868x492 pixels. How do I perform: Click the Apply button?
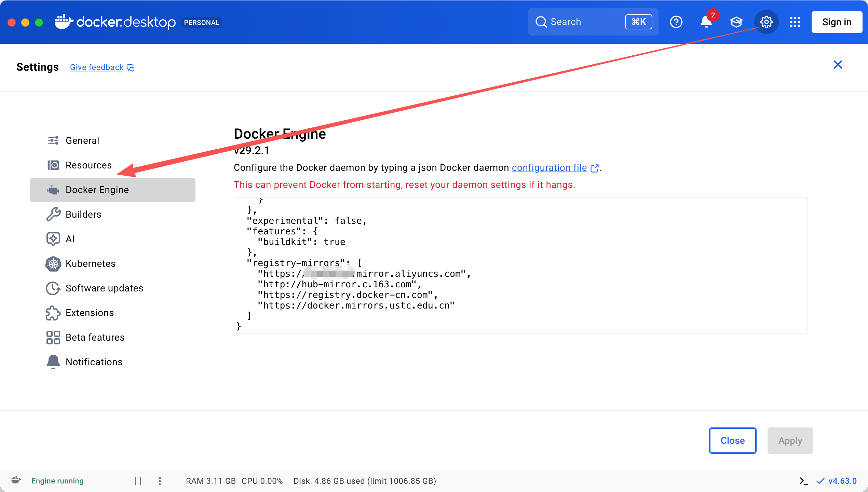(x=790, y=440)
